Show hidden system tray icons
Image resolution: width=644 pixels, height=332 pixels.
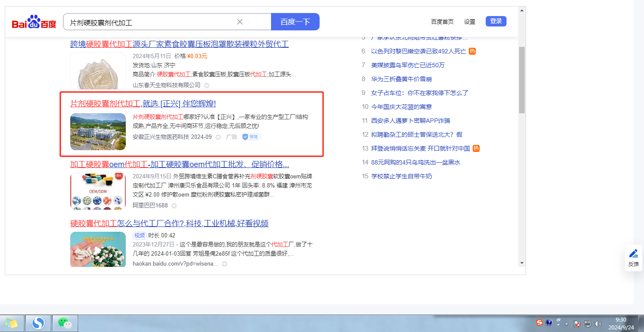(x=566, y=323)
